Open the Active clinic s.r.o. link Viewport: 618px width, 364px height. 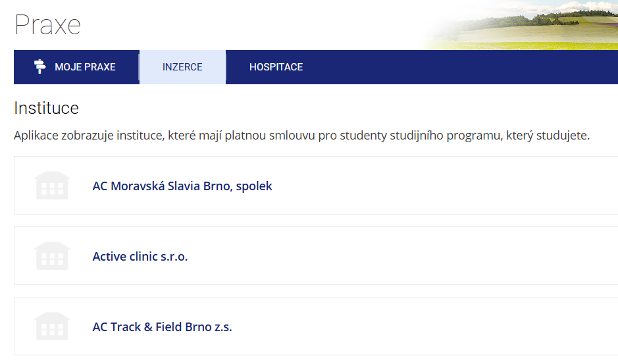coord(140,257)
